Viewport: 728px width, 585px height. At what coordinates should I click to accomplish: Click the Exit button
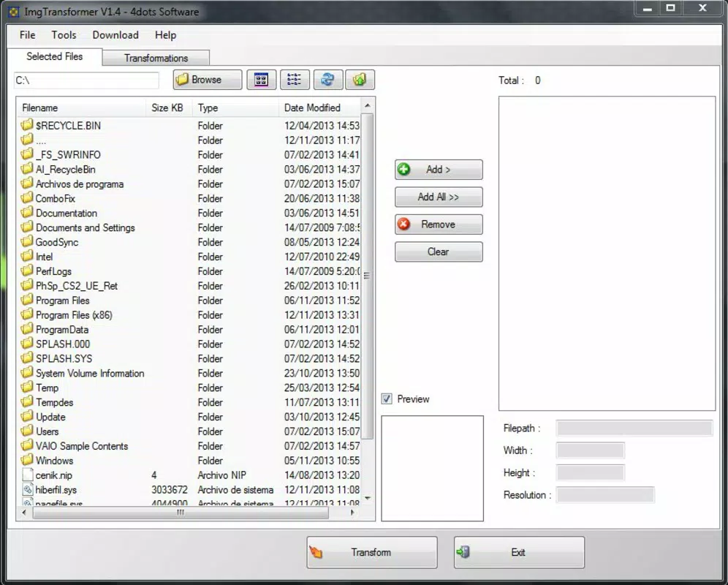click(519, 553)
